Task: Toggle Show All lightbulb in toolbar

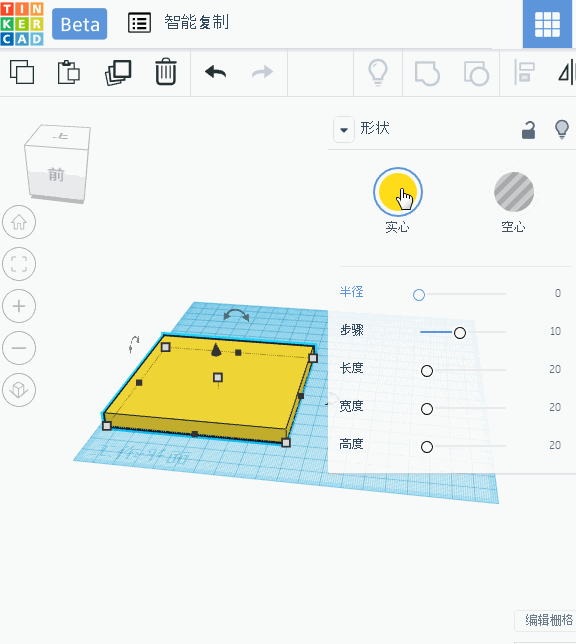Action: pos(378,73)
